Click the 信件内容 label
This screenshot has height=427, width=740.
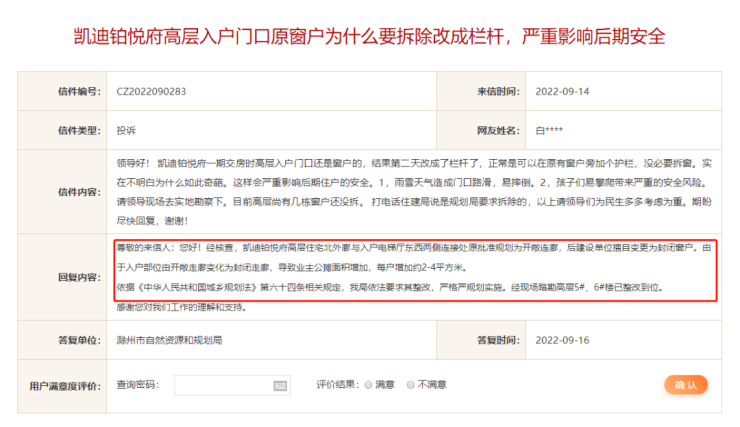(x=79, y=192)
